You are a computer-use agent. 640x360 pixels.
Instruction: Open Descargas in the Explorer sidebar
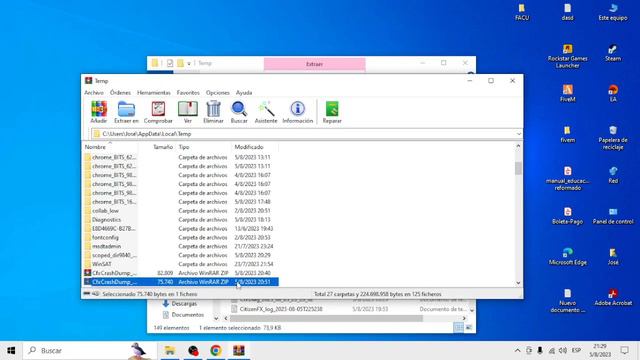(x=180, y=304)
